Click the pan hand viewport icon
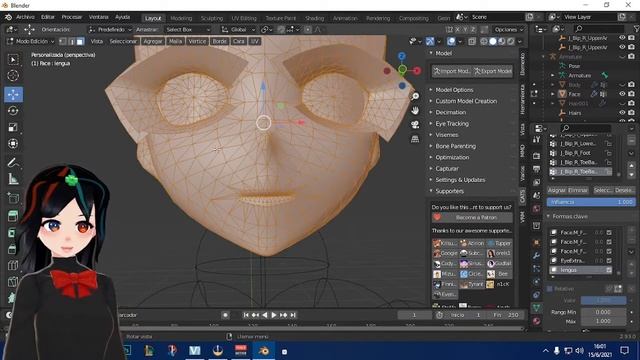640x360 pixels. pos(415,111)
